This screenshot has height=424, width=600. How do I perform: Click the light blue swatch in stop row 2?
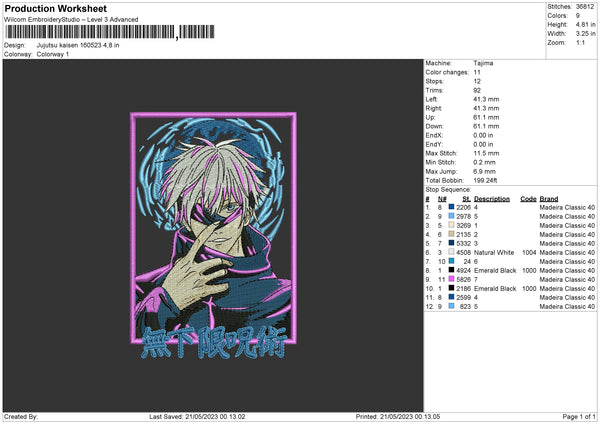tap(451, 216)
